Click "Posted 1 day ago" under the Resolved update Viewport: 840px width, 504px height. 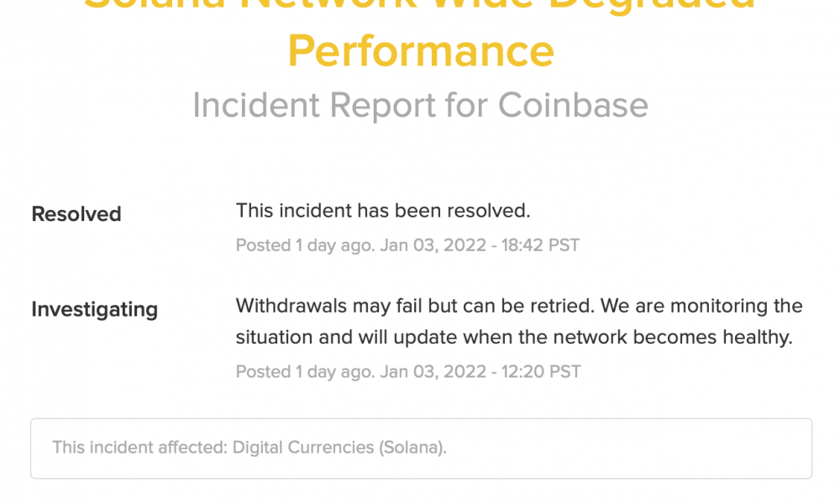pos(306,244)
